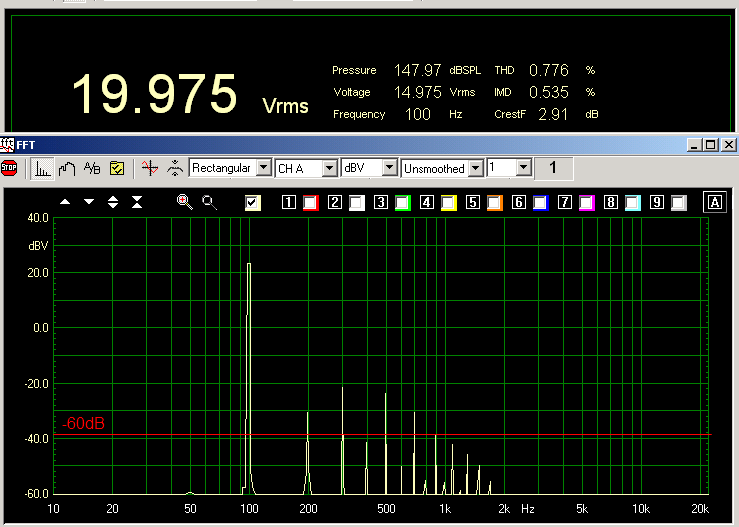Enable the cyan trace 8 checkbox
The image size is (739, 527).
tap(633, 203)
